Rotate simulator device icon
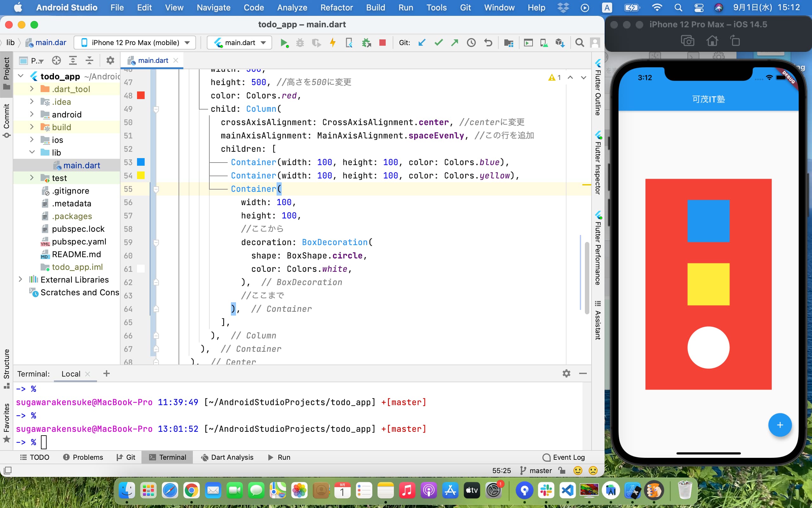This screenshot has height=508, width=812. (735, 41)
